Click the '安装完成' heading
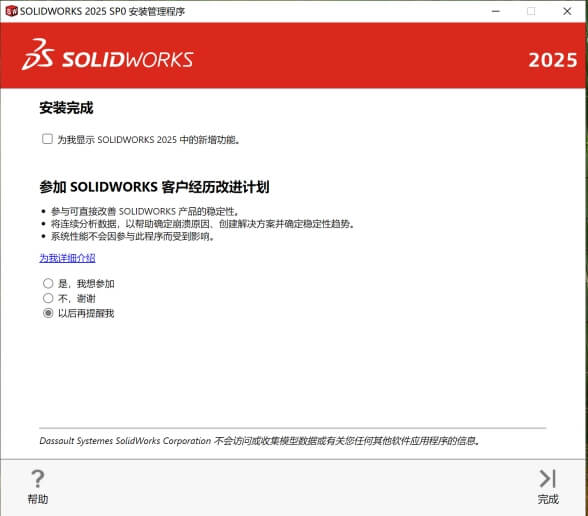Screen dimensions: 588x516 tap(66, 108)
